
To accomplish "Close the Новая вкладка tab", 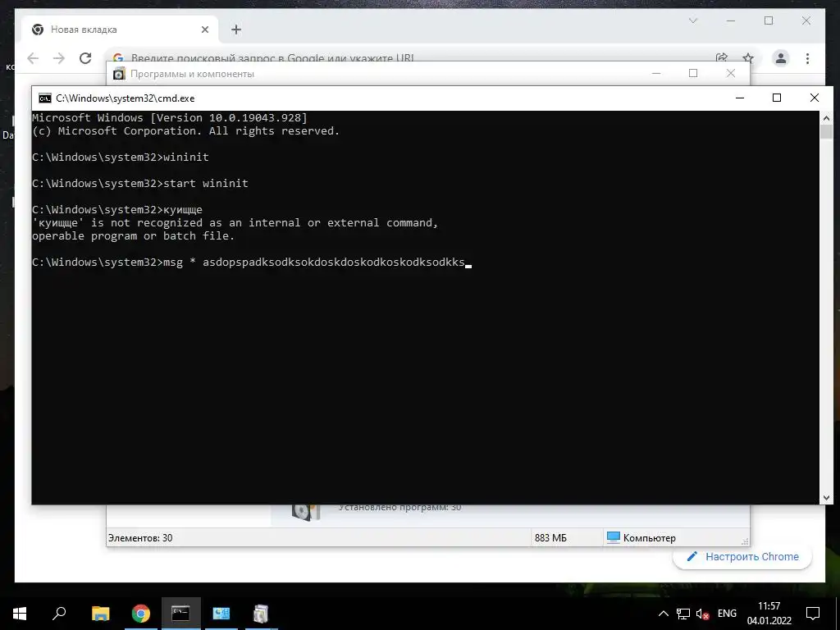I will 204,30.
